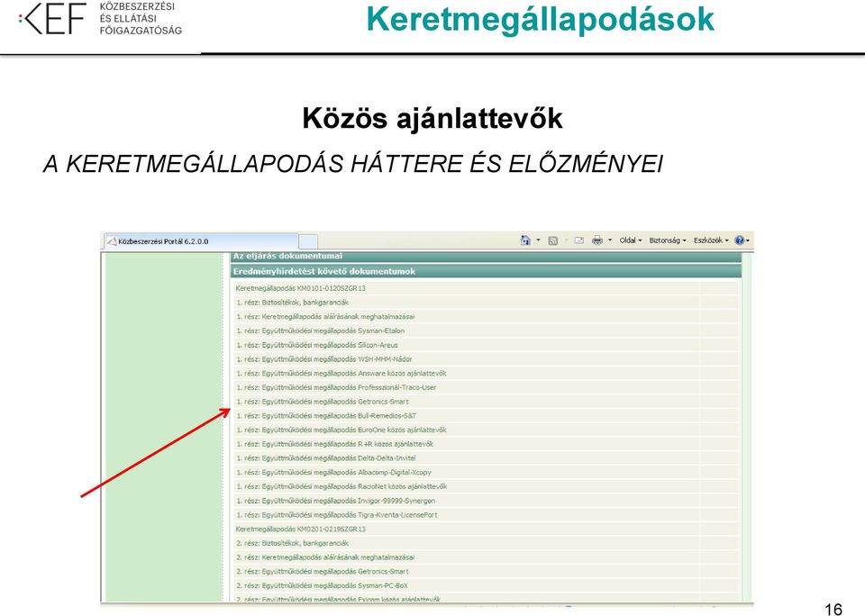Image resolution: width=865 pixels, height=616 pixels.
Task: Open Együttműködési megállapodás Answare közös ajánlattevők
Action: click(x=341, y=374)
